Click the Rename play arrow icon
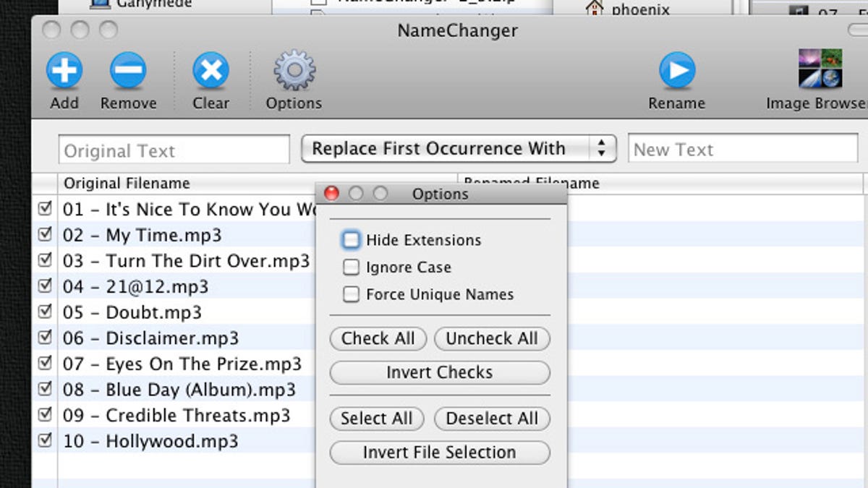This screenshot has width=868, height=488. pos(677,71)
